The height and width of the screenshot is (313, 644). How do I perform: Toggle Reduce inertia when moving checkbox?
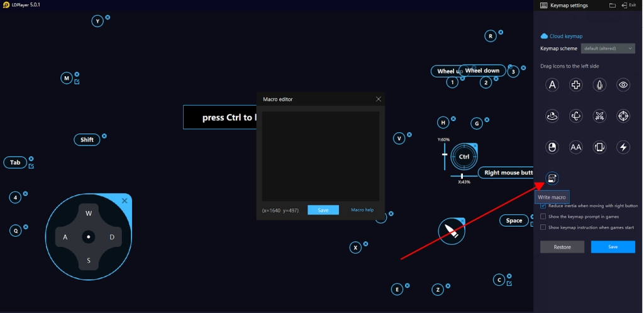point(543,206)
